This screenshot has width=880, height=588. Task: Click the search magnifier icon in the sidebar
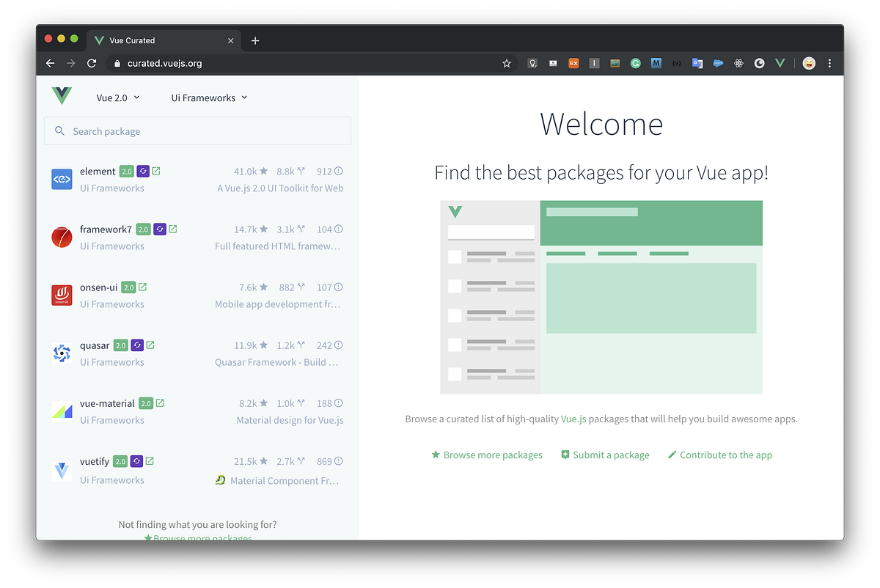(x=59, y=131)
